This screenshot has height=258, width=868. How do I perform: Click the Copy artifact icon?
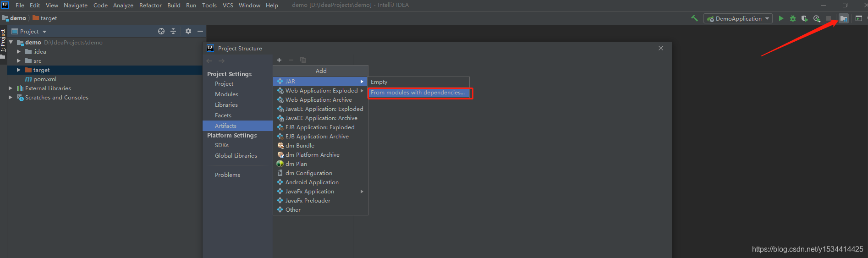(x=303, y=60)
